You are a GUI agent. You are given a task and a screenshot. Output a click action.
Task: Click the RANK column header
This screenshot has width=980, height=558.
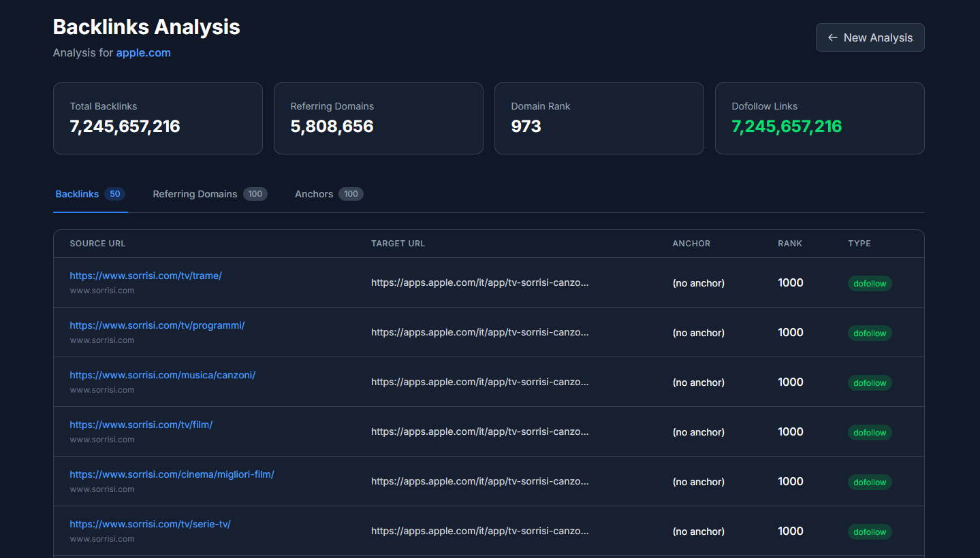(790, 244)
